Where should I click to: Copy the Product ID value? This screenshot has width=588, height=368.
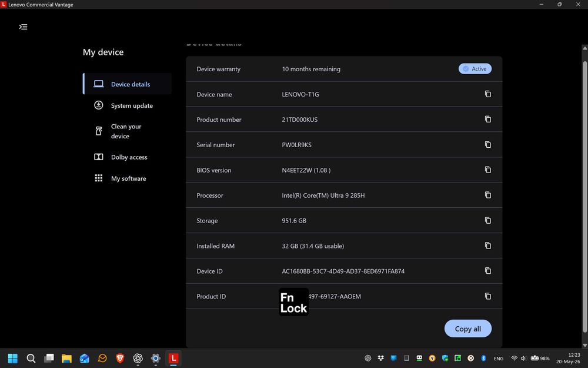coord(487,296)
